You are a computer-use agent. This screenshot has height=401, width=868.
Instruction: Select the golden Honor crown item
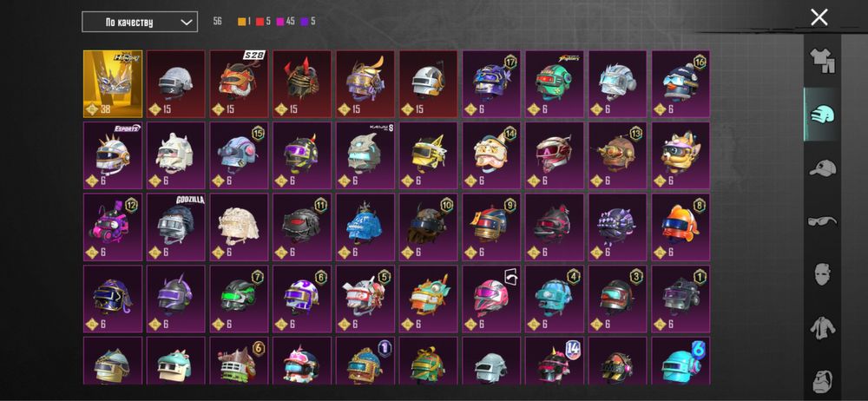click(113, 83)
